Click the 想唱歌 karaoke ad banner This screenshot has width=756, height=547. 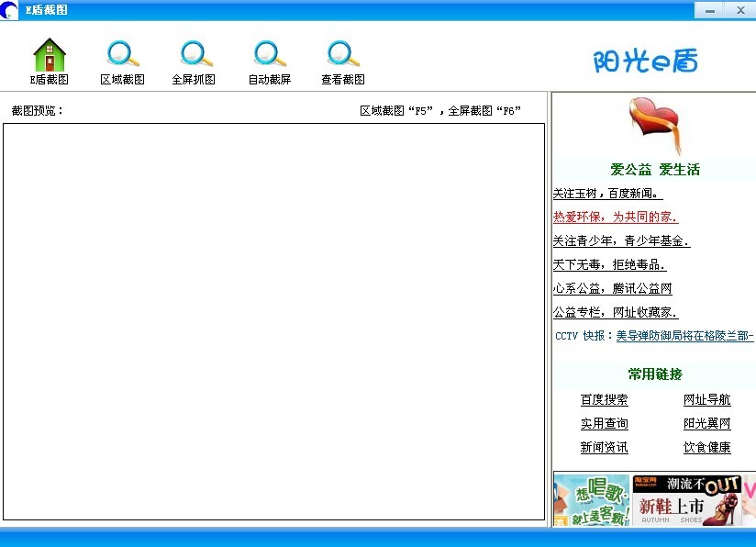pos(592,499)
